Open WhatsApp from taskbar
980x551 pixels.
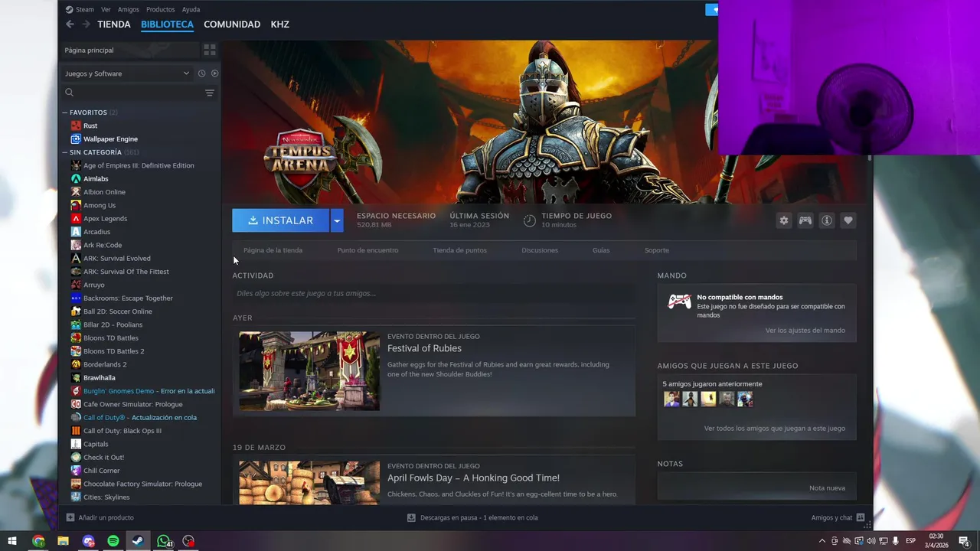click(x=164, y=541)
